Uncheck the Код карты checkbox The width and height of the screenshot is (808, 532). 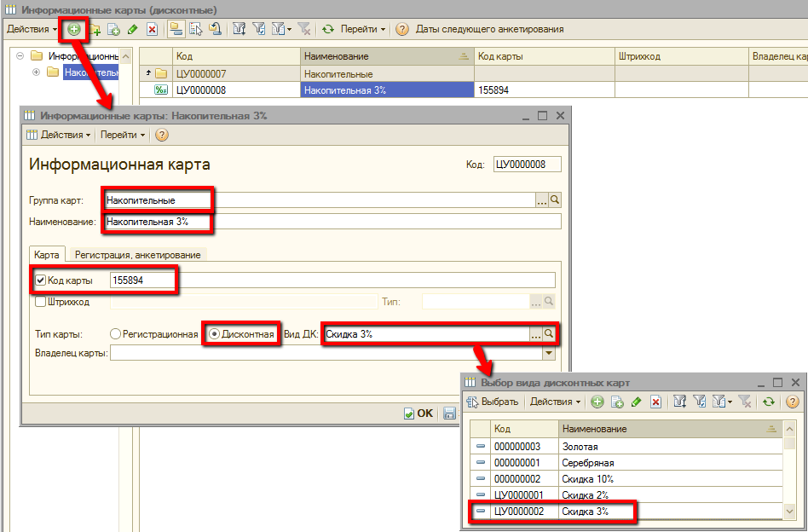pos(40,280)
